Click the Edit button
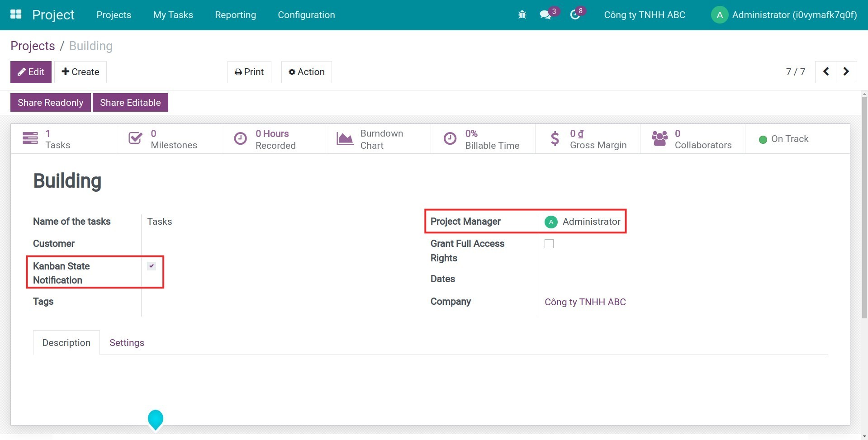The width and height of the screenshot is (868, 440). [x=31, y=72]
